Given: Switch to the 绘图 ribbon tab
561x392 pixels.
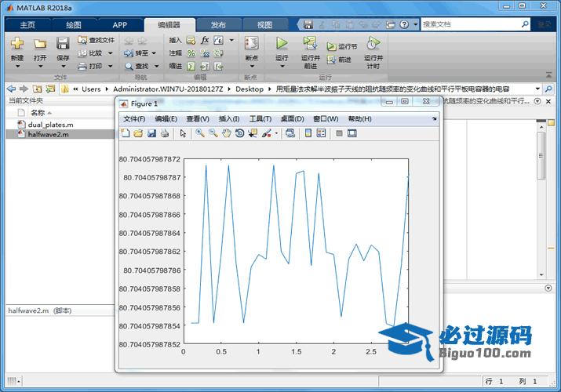Looking at the screenshot, I should (x=73, y=24).
